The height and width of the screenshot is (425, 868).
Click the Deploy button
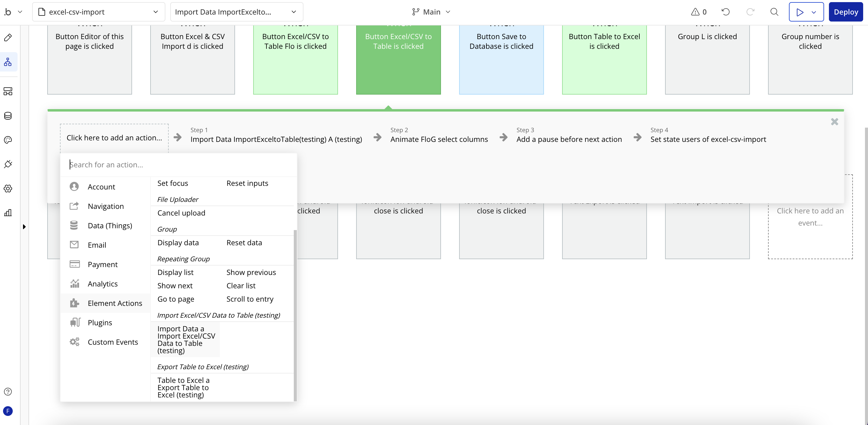coord(845,12)
